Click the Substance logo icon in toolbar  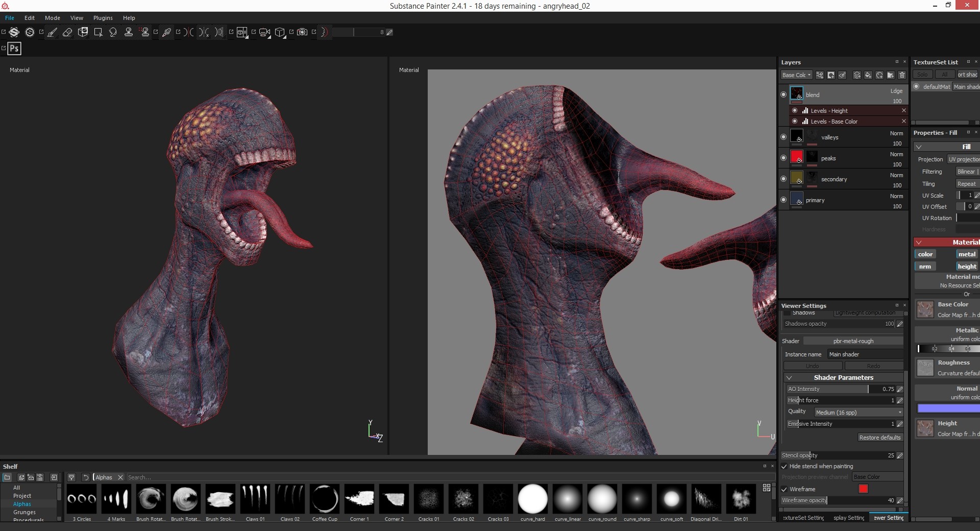tap(14, 32)
